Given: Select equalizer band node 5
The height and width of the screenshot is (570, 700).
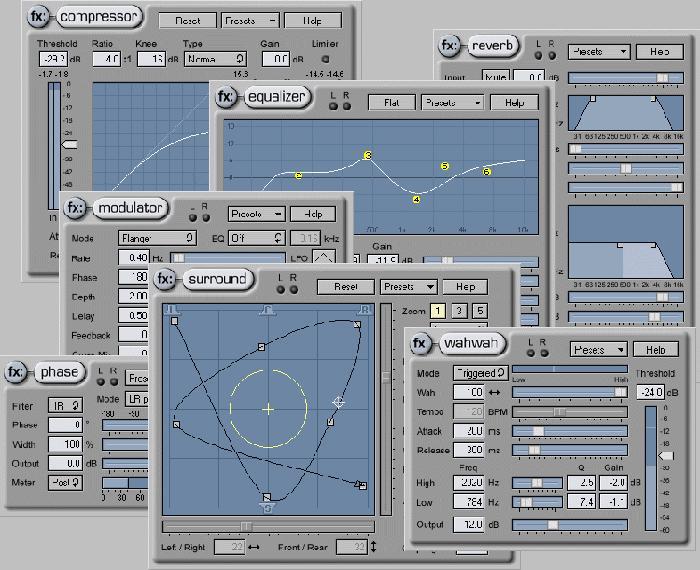Looking at the screenshot, I should tap(445, 166).
